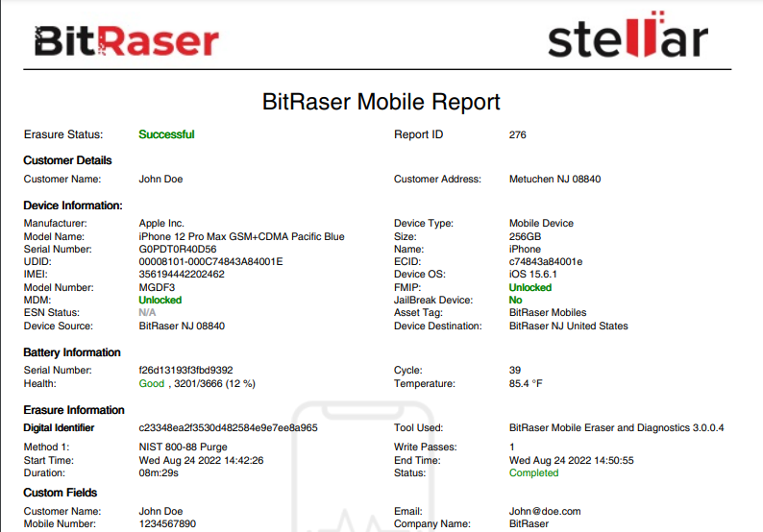Click the BitRaser Mobile Report title
Viewport: 763px width, 532px height.
(x=381, y=102)
